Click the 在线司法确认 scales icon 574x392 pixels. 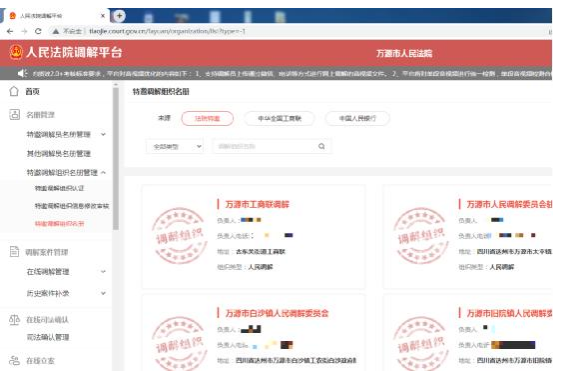[14, 320]
